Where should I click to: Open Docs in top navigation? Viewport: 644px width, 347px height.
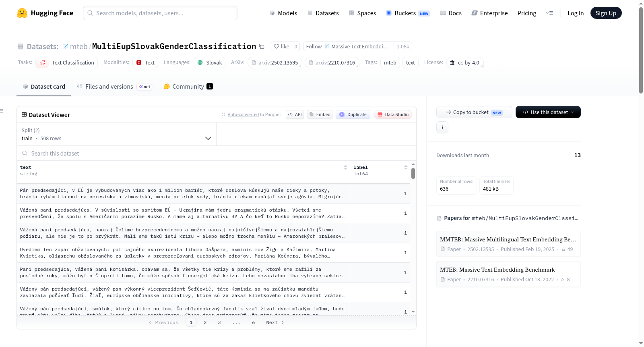point(451,13)
